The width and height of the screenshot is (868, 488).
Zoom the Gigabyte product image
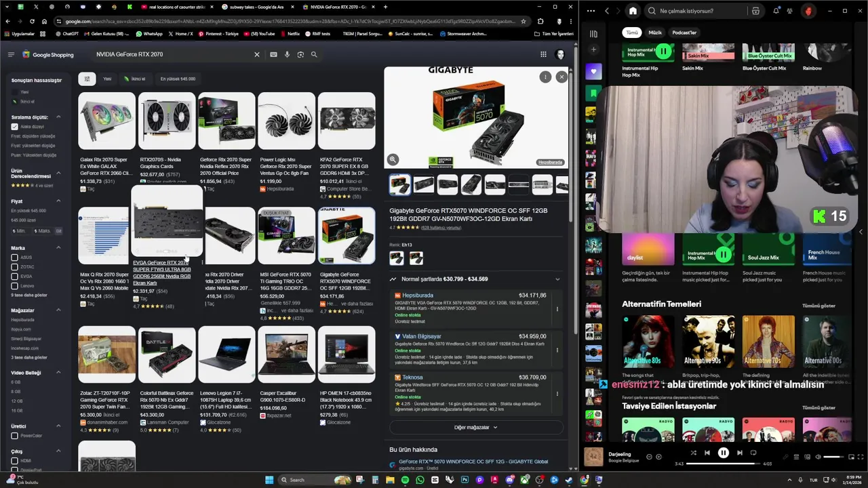pyautogui.click(x=393, y=159)
